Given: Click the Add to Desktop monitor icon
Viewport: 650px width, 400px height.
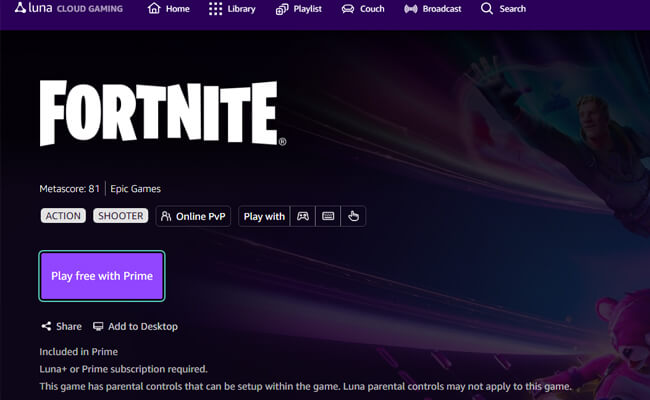Looking at the screenshot, I should (98, 326).
